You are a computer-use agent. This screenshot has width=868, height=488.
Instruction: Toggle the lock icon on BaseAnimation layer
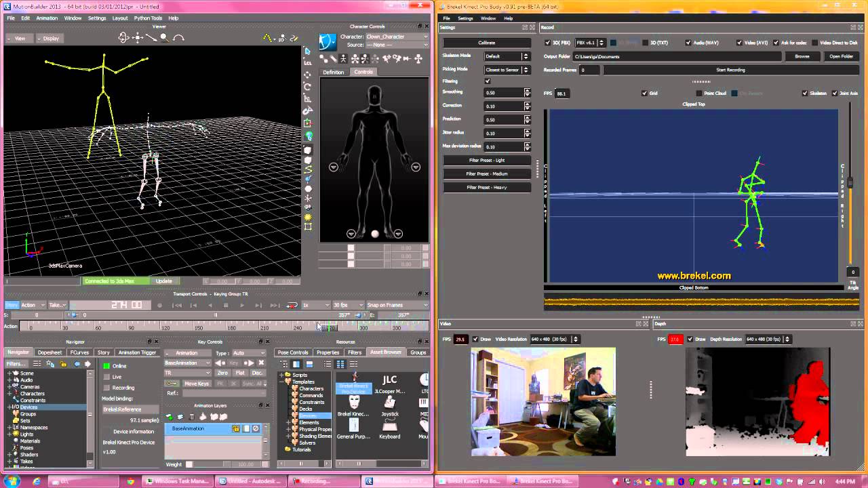pyautogui.click(x=236, y=428)
